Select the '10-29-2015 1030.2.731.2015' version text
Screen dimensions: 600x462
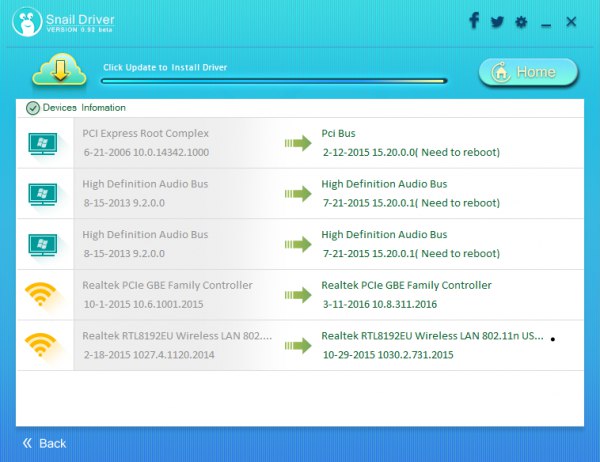pyautogui.click(x=388, y=355)
